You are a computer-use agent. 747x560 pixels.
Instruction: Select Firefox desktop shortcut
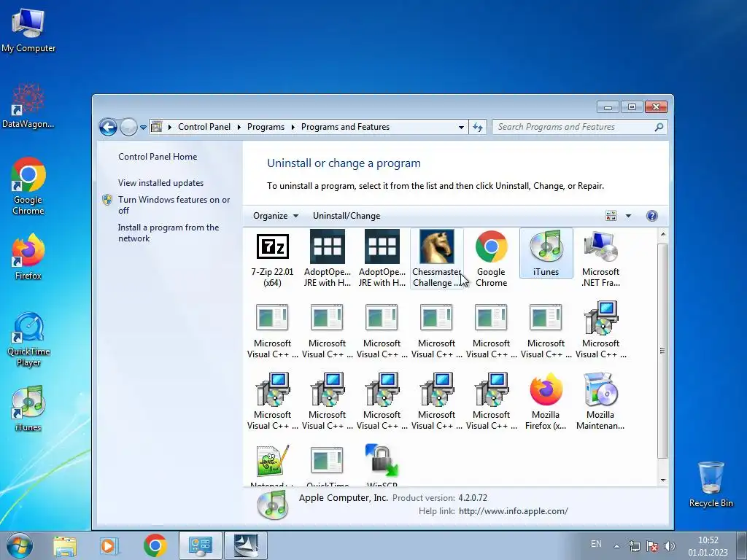click(x=28, y=257)
